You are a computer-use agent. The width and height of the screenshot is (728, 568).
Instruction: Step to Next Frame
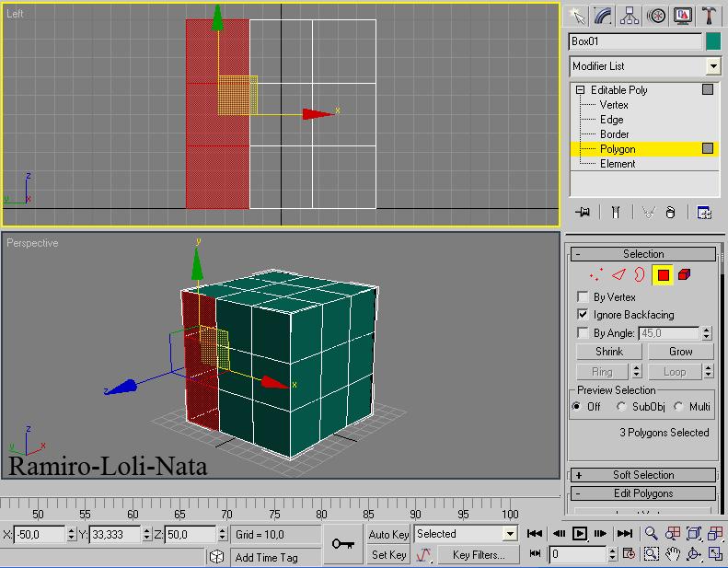click(x=600, y=534)
